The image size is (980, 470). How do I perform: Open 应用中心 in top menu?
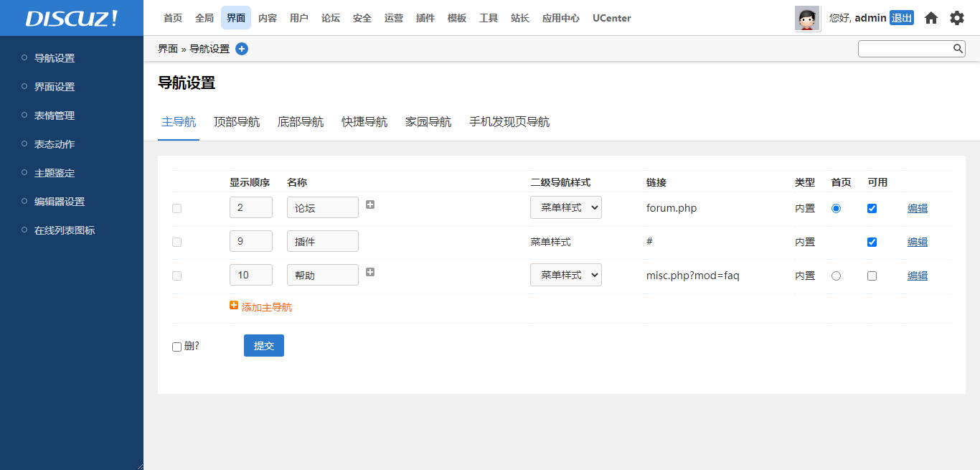click(x=561, y=18)
